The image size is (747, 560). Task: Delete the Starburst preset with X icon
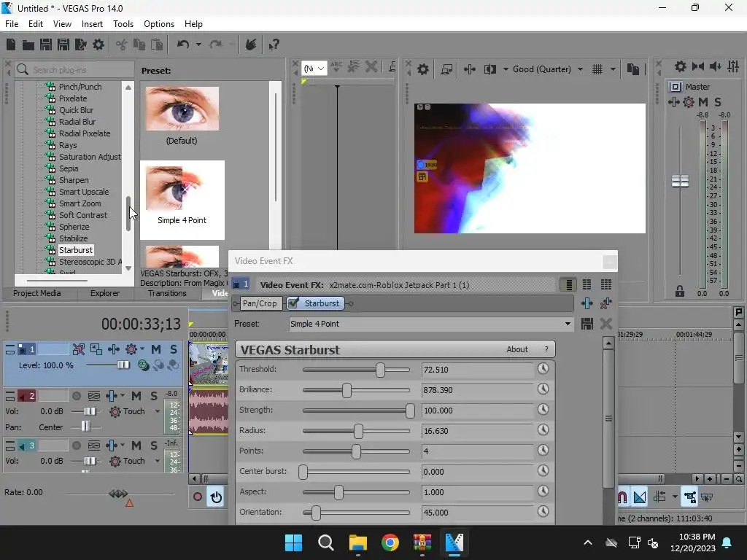(x=606, y=324)
